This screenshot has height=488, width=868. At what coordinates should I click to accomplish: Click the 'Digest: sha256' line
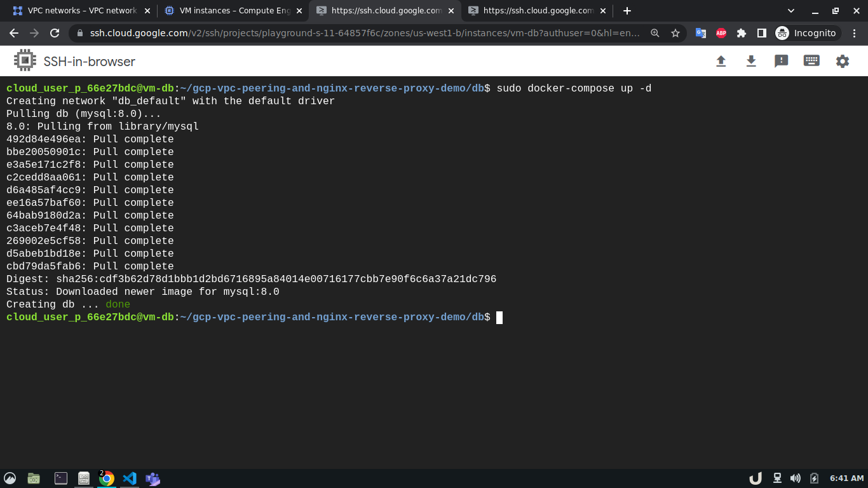pos(252,279)
